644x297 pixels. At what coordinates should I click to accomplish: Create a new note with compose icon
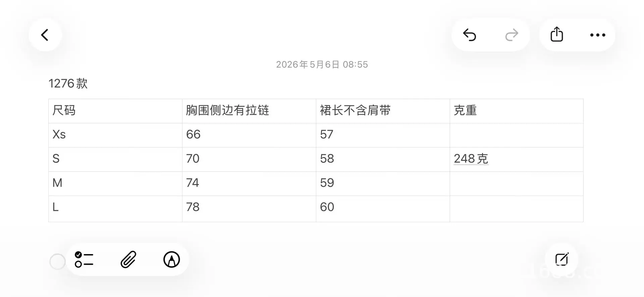click(562, 259)
